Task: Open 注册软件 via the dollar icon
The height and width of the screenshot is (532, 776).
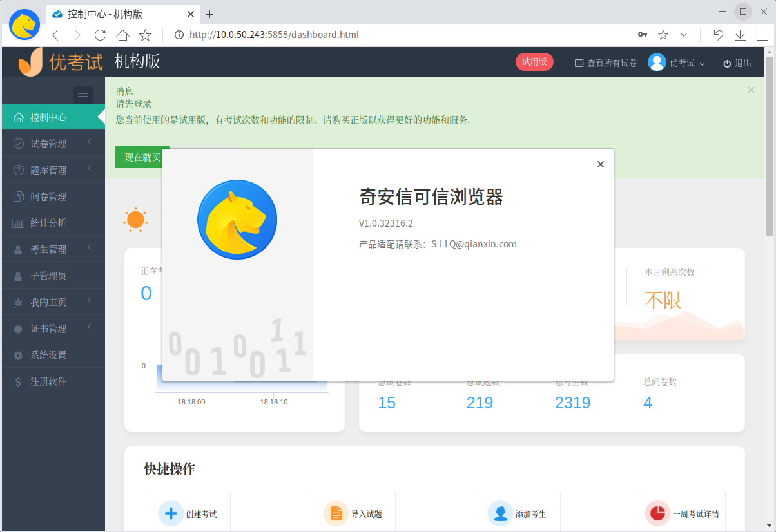Action: [x=17, y=381]
